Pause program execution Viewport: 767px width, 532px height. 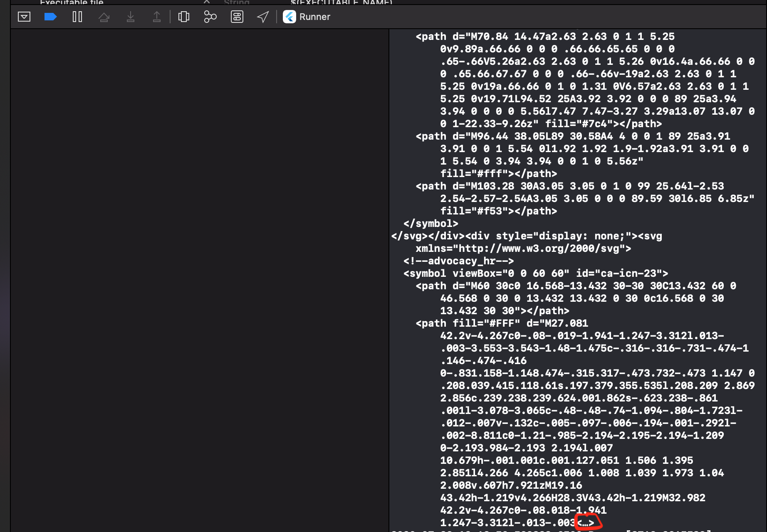point(77,17)
